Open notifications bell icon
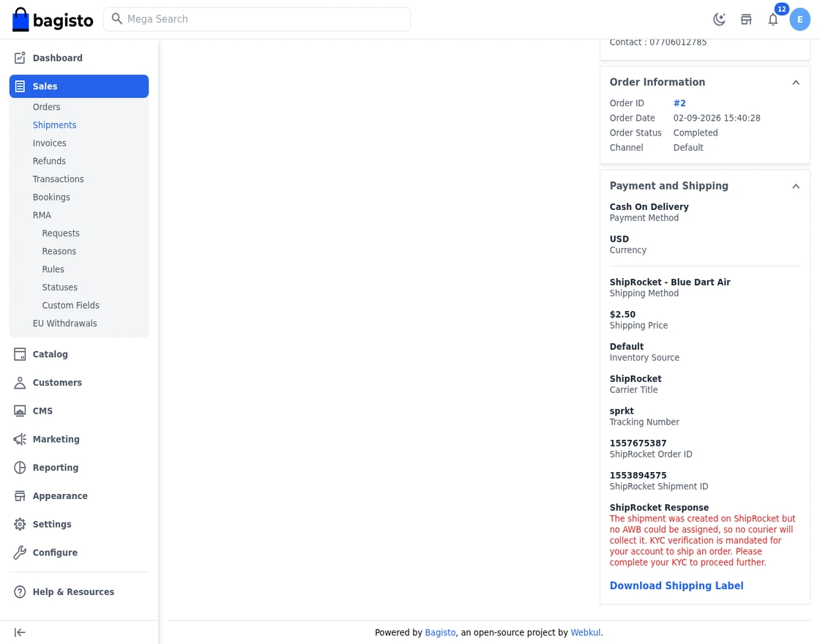This screenshot has width=820, height=644. tap(773, 19)
